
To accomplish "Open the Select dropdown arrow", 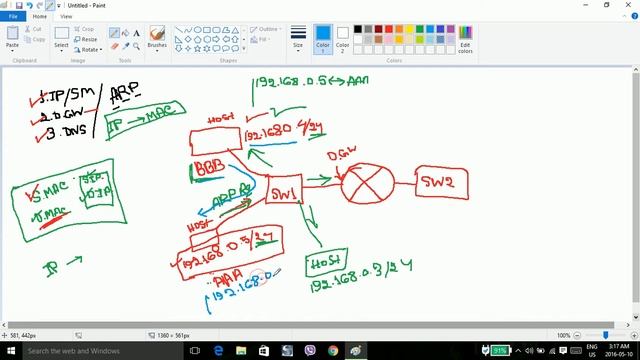I will (x=61, y=51).
